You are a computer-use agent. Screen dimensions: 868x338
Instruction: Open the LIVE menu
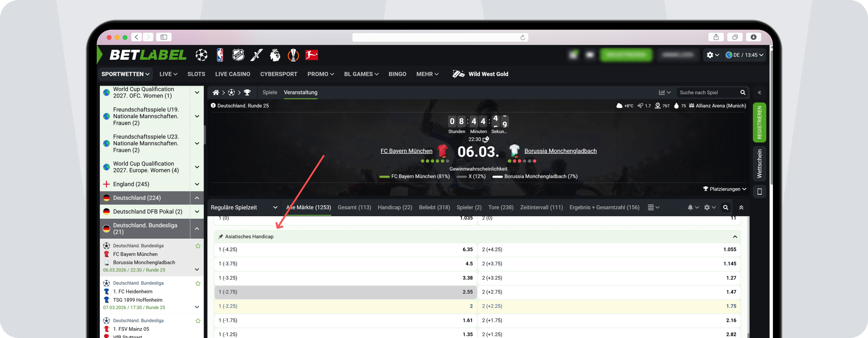(168, 74)
